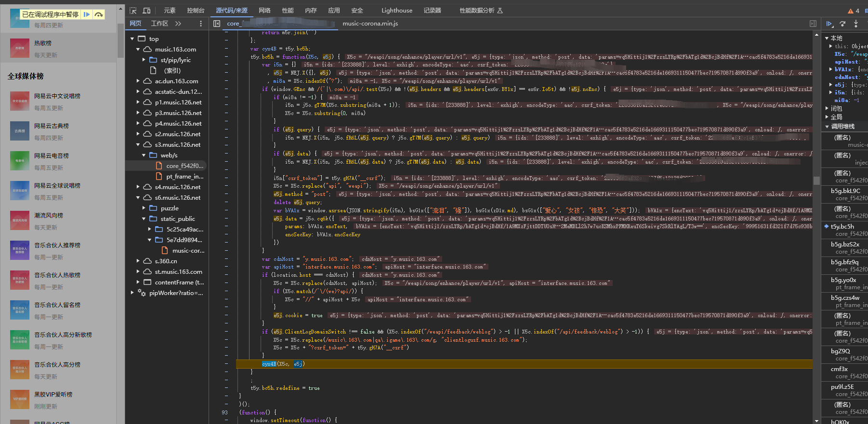Open the 热歌榜 chart link
Viewport: 868px width, 424px height.
pos(43,43)
